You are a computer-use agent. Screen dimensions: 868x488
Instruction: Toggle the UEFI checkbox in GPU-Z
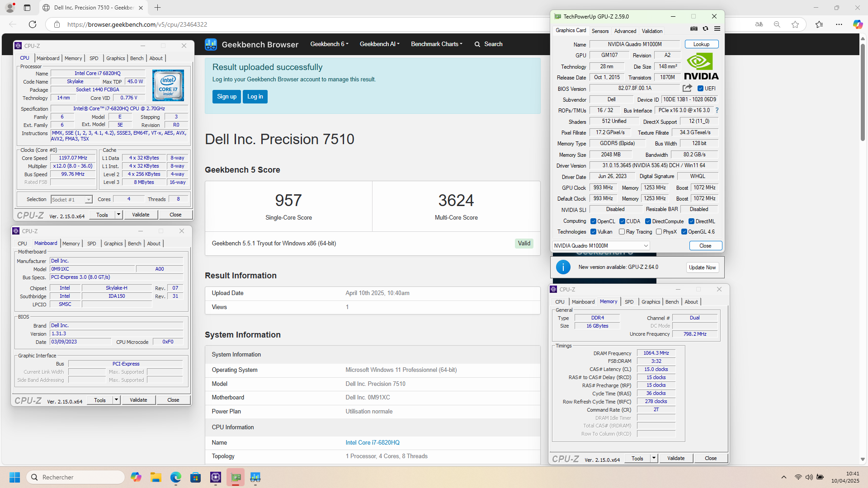tap(700, 89)
